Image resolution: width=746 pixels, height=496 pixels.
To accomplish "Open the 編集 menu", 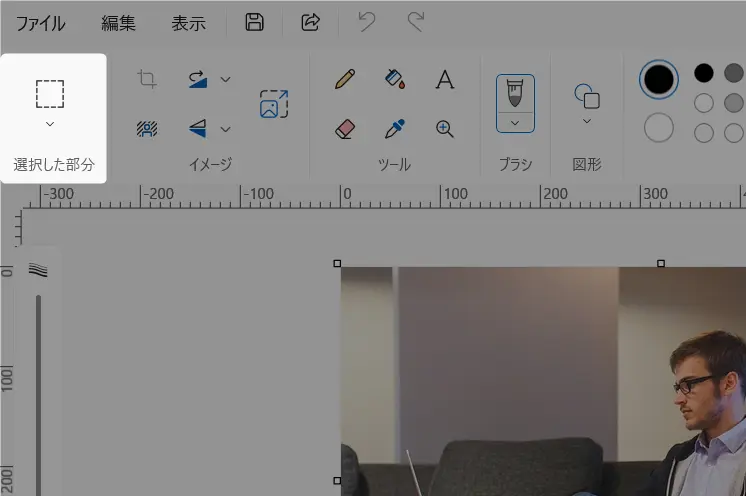I will (x=118, y=23).
